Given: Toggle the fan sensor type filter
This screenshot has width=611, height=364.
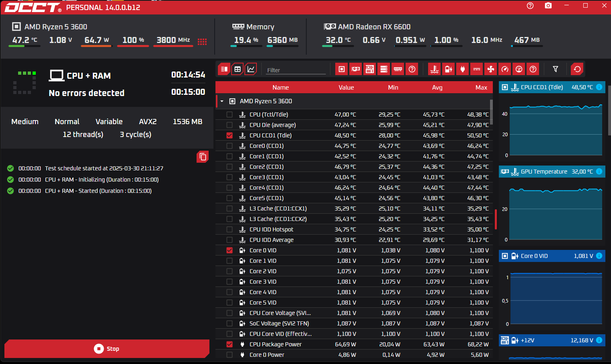Looking at the screenshot, I should (x=491, y=69).
